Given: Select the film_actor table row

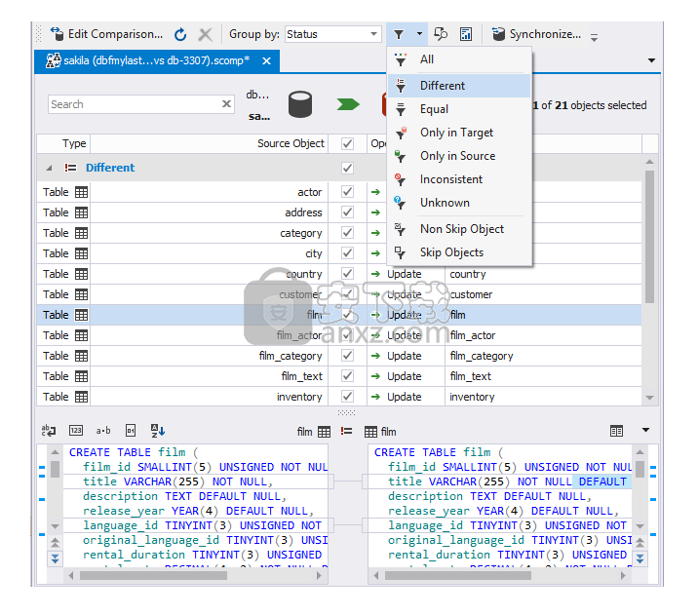Looking at the screenshot, I should (x=338, y=335).
